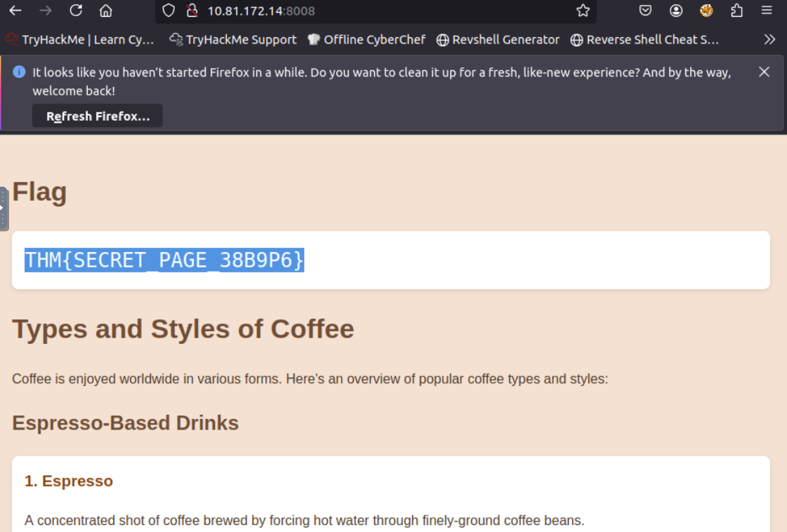Open the TryHackMe Support bookmark
787x532 pixels.
pos(233,40)
